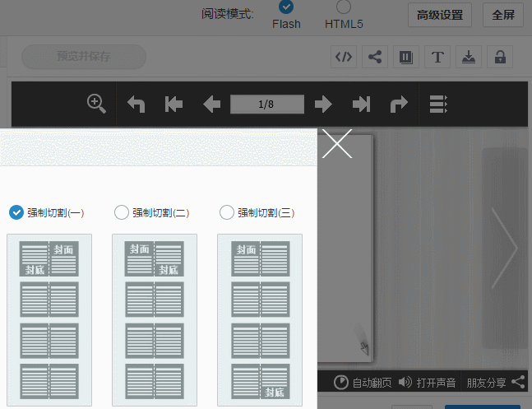This screenshot has height=409, width=532.
Task: Toggle 自动翻页 auto page flip
Action: click(363, 383)
